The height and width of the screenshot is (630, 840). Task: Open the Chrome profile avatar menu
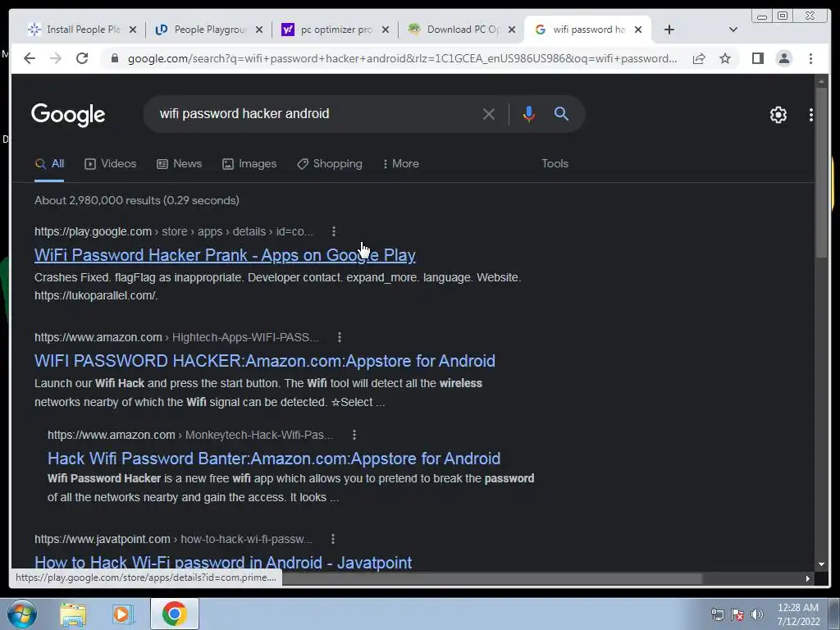783,58
